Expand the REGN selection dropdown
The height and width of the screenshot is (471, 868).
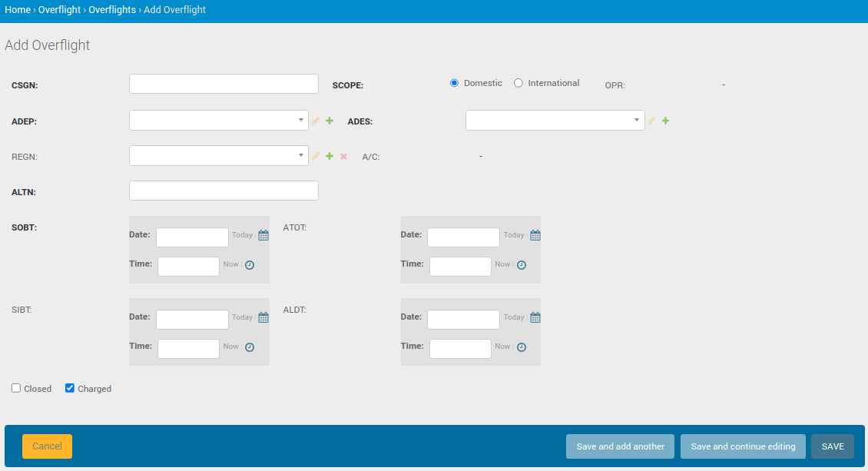pyautogui.click(x=218, y=156)
